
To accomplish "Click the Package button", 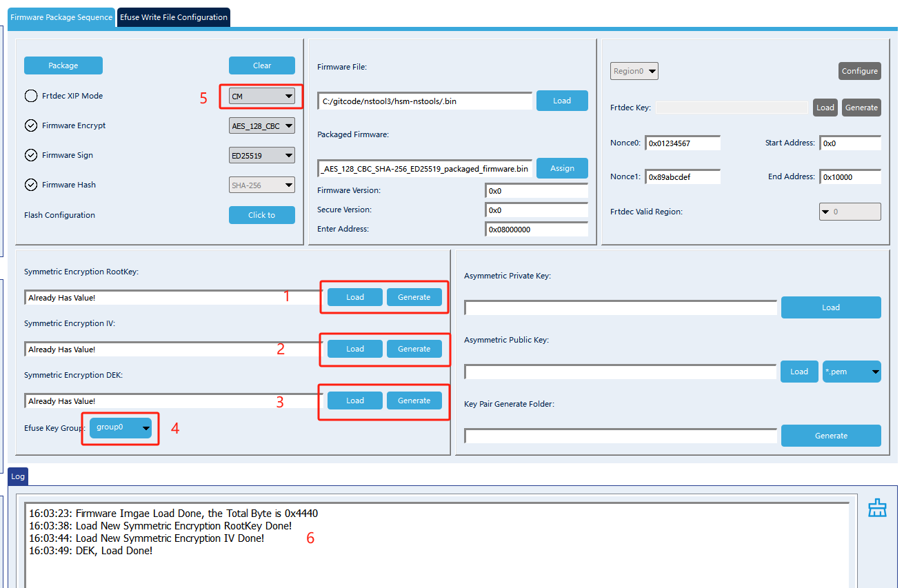I will click(x=63, y=65).
